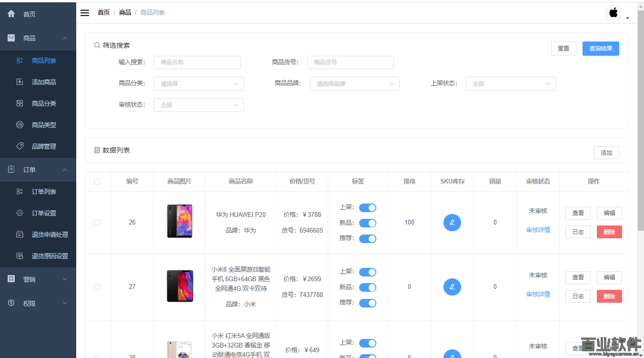Click 日志 for product 26
The image size is (644, 358).
(578, 232)
